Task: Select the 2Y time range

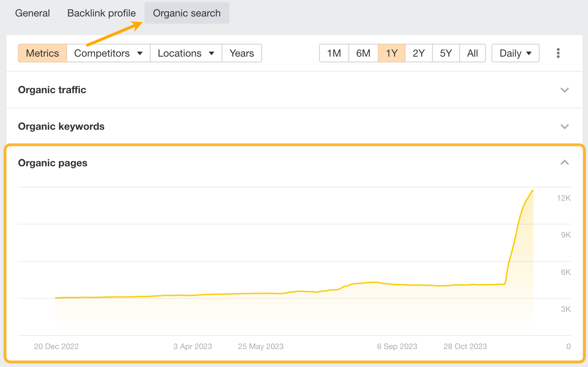Action: coord(418,53)
